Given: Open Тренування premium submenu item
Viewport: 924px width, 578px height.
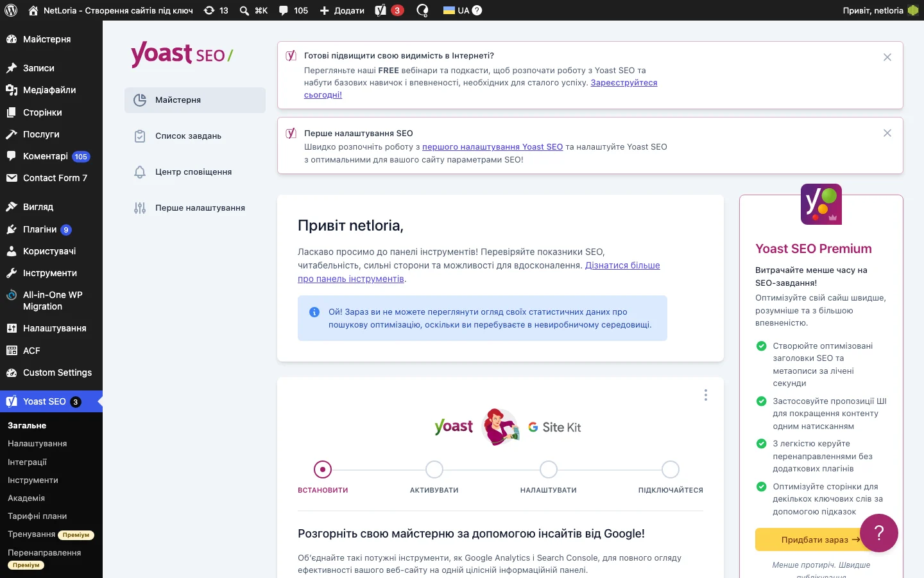Looking at the screenshot, I should tap(51, 534).
